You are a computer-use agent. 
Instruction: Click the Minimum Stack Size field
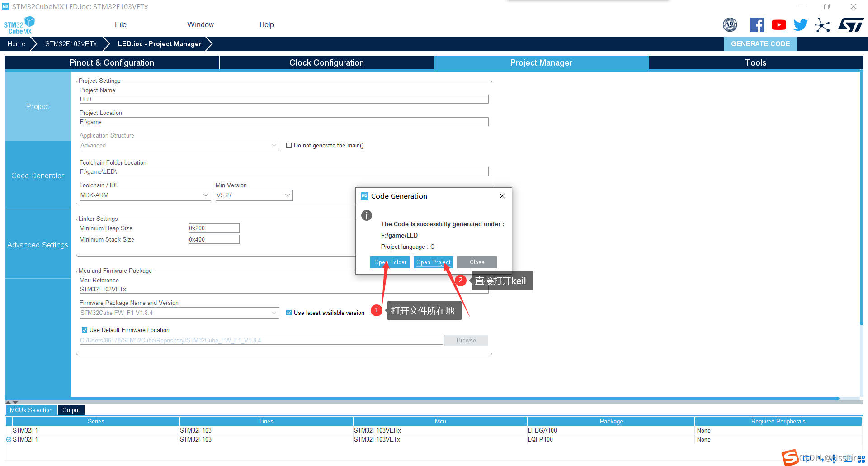coord(214,239)
